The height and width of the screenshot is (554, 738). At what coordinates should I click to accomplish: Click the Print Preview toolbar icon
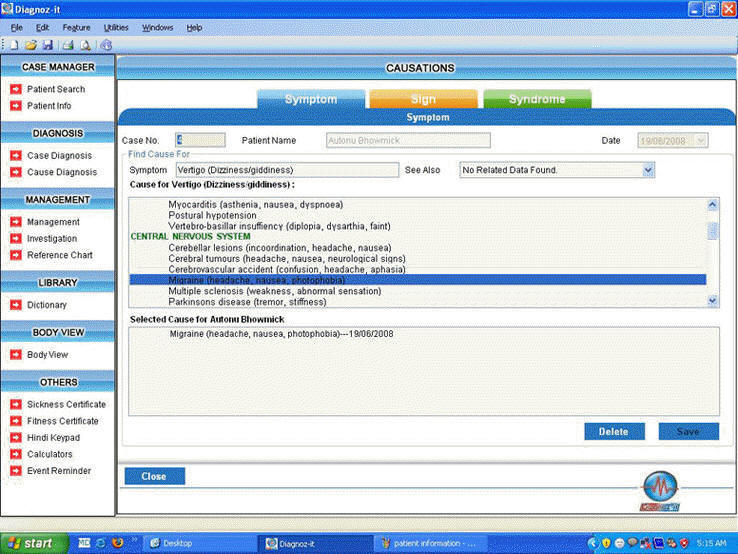tap(85, 45)
